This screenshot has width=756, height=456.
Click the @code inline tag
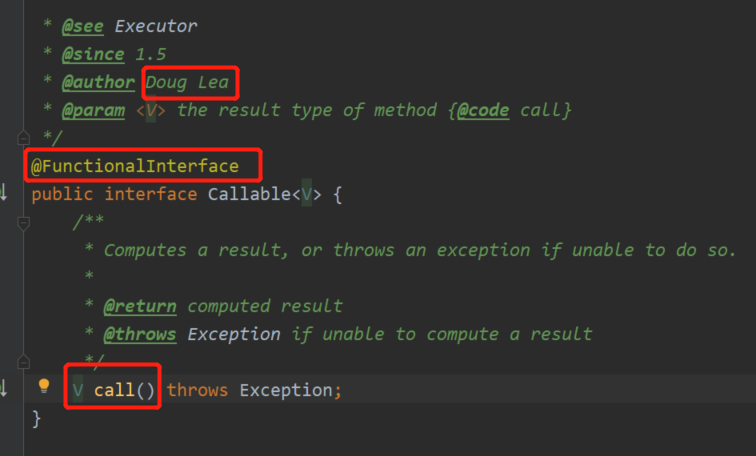(x=483, y=110)
